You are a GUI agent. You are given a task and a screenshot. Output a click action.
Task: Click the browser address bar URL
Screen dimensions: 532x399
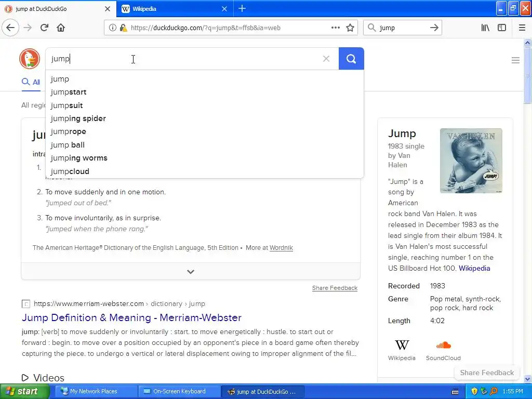click(x=206, y=28)
